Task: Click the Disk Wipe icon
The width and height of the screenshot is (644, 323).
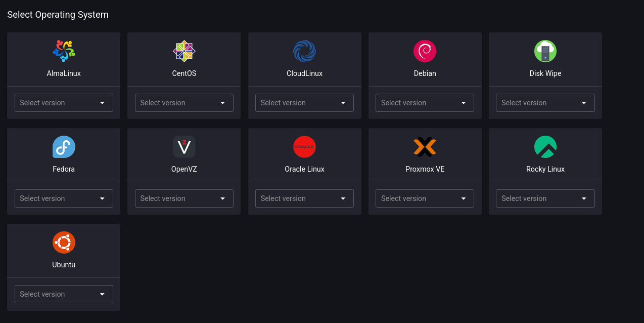Action: point(545,51)
